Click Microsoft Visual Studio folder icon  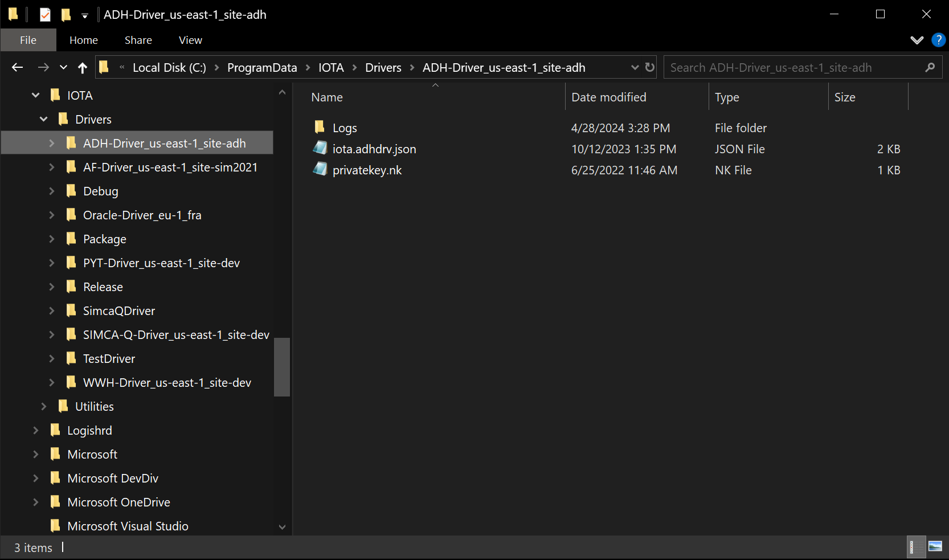tap(55, 525)
